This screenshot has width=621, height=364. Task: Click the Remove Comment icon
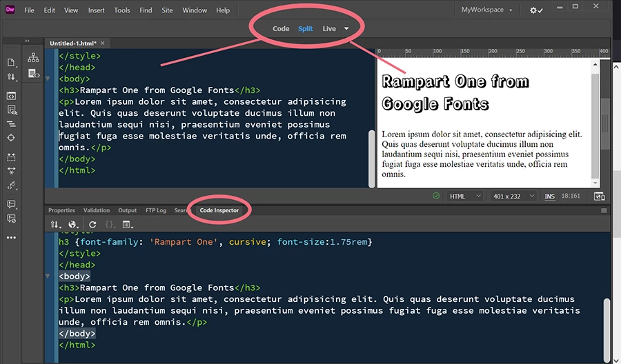[x=11, y=219]
